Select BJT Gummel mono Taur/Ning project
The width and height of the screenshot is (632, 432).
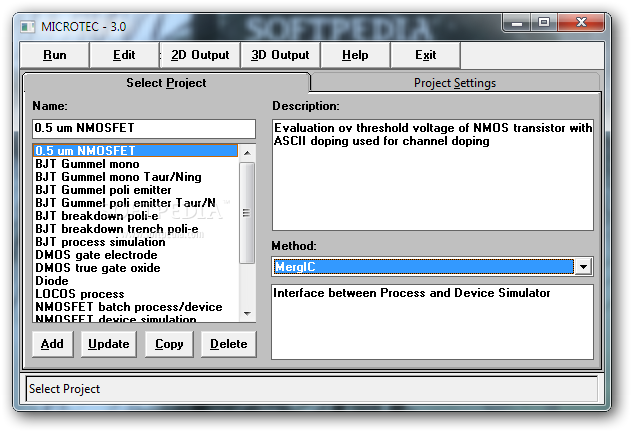click(x=136, y=177)
